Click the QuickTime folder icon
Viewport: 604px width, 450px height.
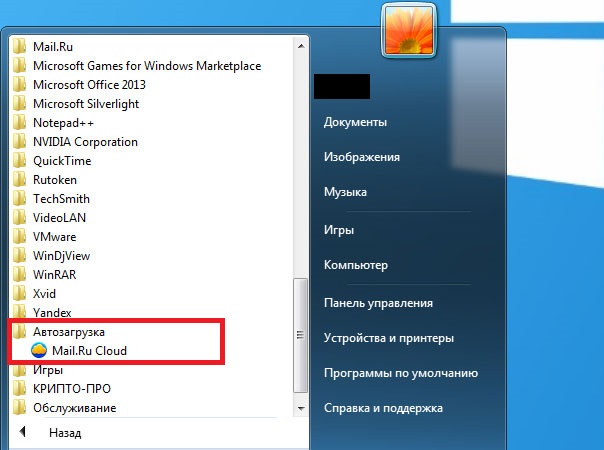pos(19,161)
